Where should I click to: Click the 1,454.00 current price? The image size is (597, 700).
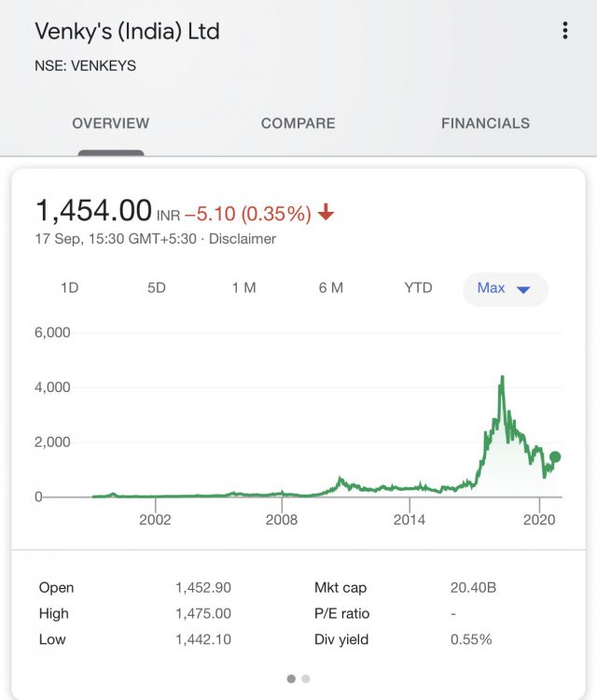(93, 210)
